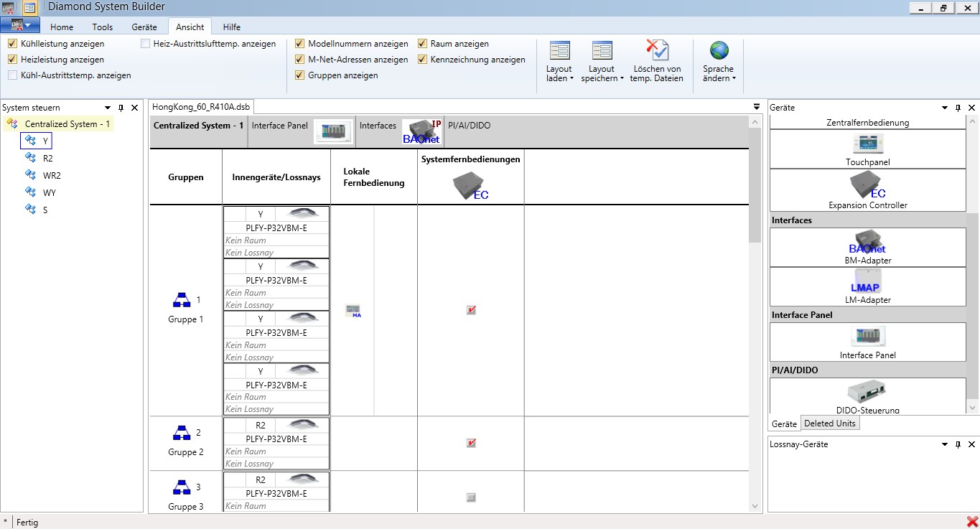Uncheck the Gruppe 2 system remote checkbox
The height and width of the screenshot is (529, 980).
click(x=471, y=444)
